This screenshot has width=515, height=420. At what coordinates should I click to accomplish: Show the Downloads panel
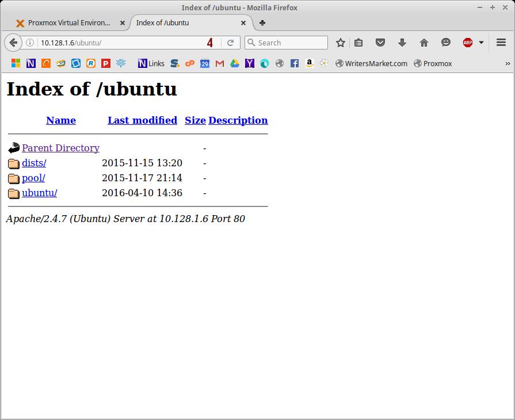click(402, 43)
